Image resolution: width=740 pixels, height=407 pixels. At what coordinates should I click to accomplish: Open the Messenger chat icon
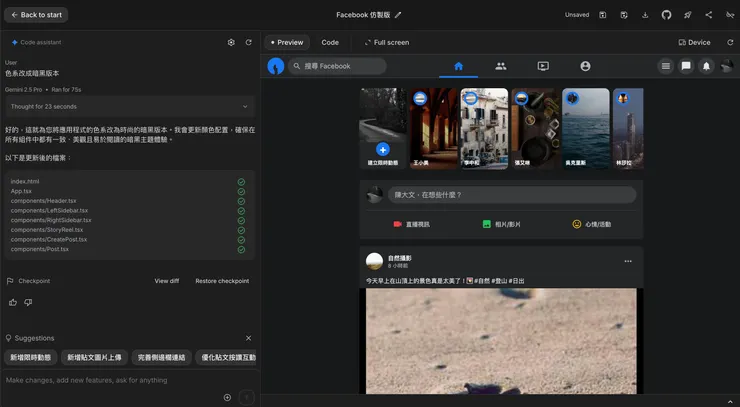coord(686,66)
